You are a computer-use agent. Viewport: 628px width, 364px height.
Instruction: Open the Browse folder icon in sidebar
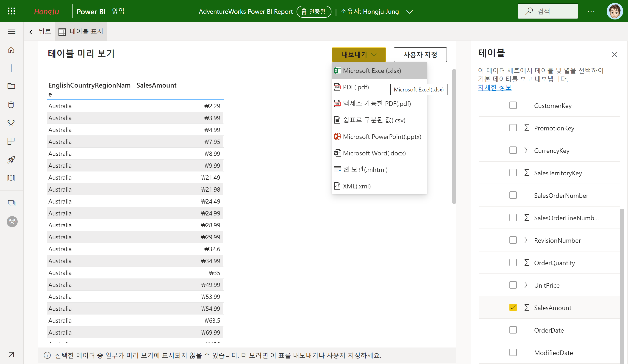point(11,86)
